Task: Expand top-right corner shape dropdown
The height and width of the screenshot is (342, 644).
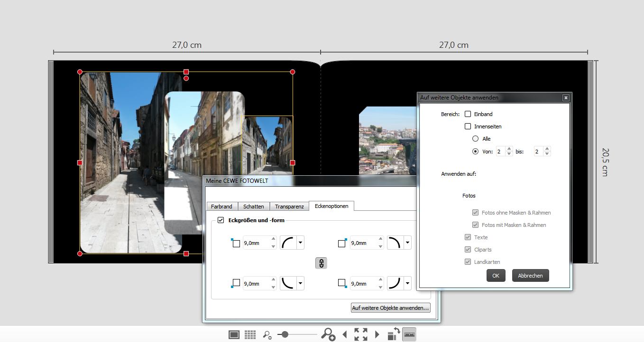Action: [407, 243]
